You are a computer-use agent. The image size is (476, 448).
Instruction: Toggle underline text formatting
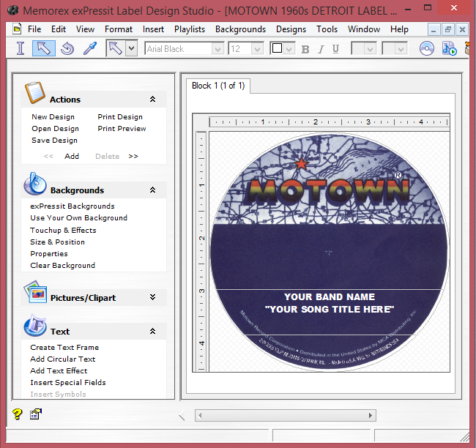[x=335, y=49]
